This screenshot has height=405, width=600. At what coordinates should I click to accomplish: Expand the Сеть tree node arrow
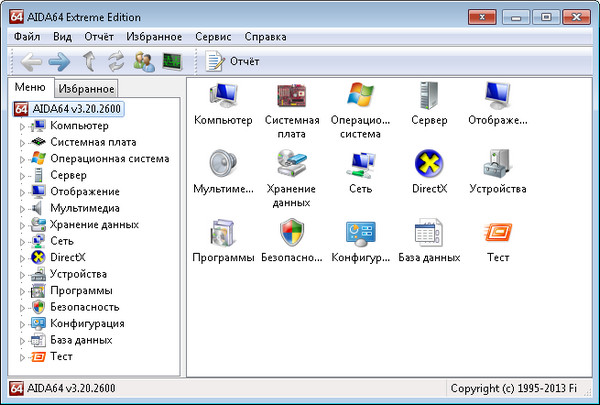22,241
